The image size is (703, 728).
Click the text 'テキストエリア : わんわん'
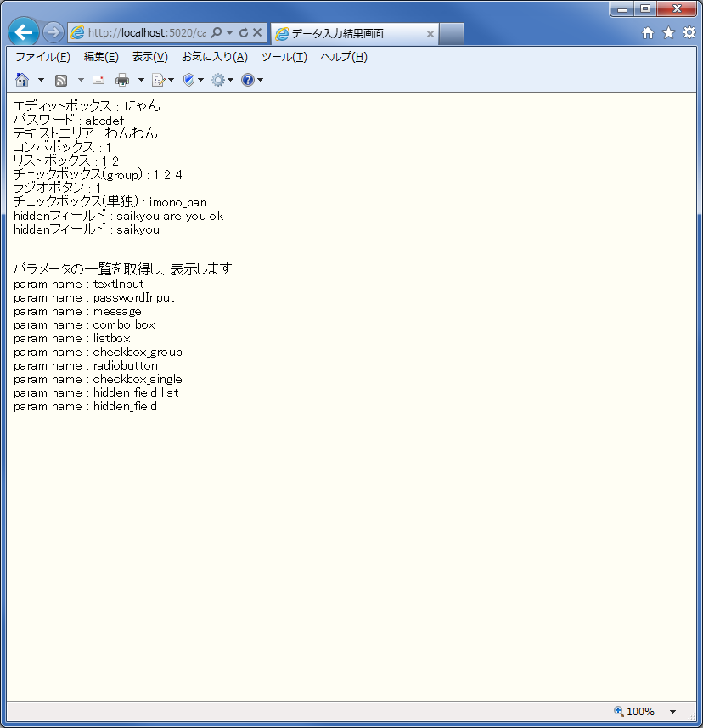click(86, 133)
